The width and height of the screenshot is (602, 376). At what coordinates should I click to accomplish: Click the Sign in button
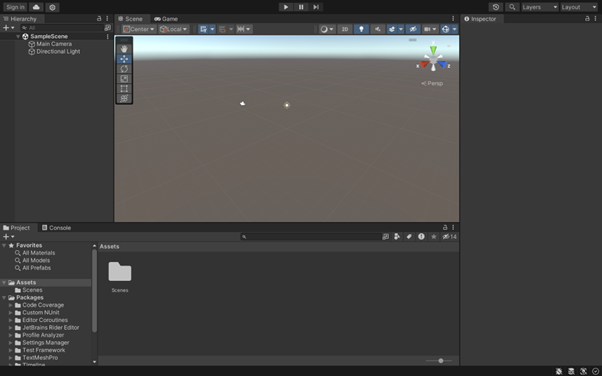tap(15, 7)
